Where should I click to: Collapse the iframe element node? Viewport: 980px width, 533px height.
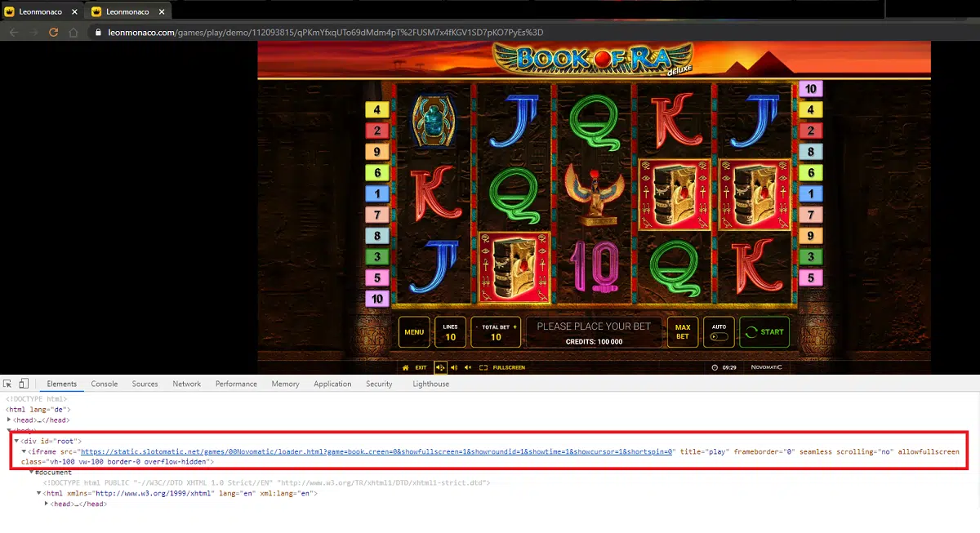coord(24,451)
